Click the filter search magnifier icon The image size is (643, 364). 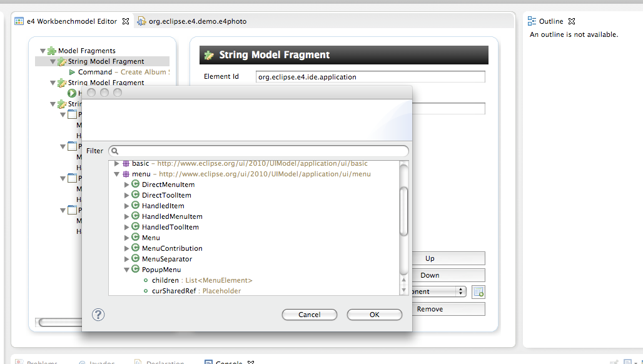[x=115, y=151]
